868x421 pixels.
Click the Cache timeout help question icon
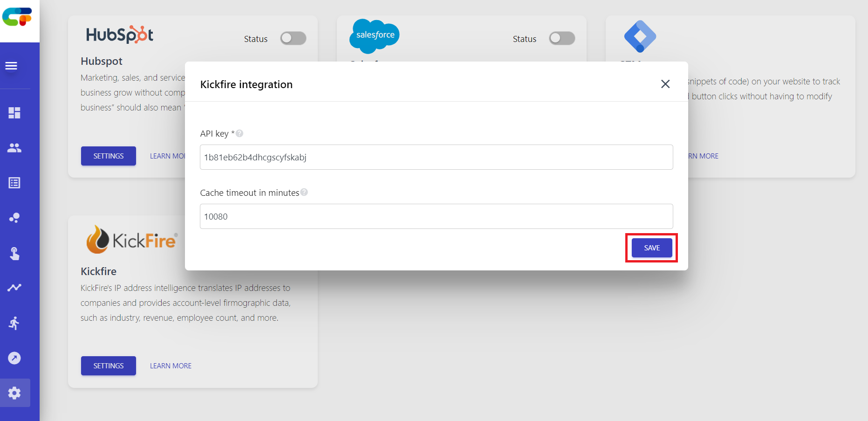[x=304, y=192]
